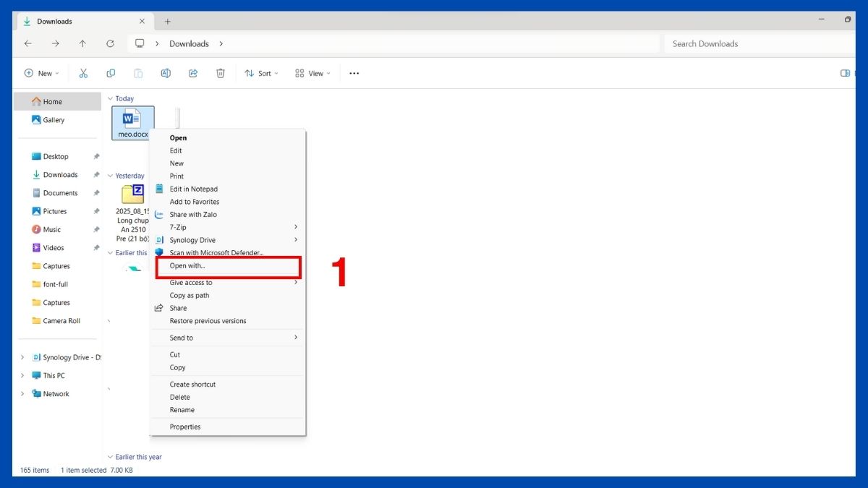Toggle the details pane icon at right
This screenshot has width=868, height=488.
[x=845, y=73]
